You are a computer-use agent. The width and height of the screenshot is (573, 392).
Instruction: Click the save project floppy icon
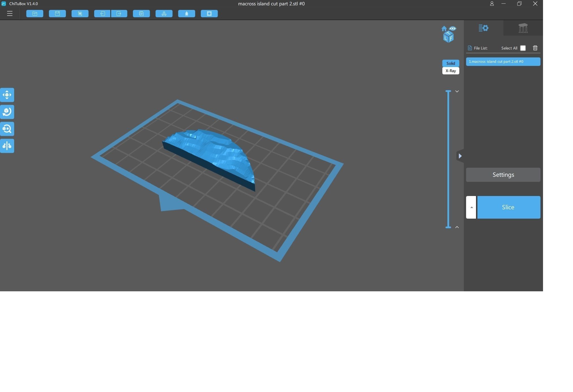tap(57, 14)
